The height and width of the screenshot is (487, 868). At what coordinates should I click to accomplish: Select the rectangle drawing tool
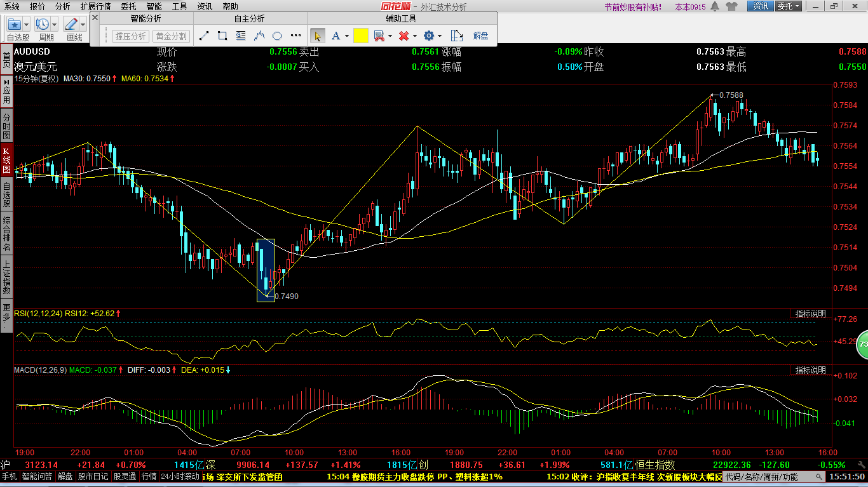(x=222, y=36)
